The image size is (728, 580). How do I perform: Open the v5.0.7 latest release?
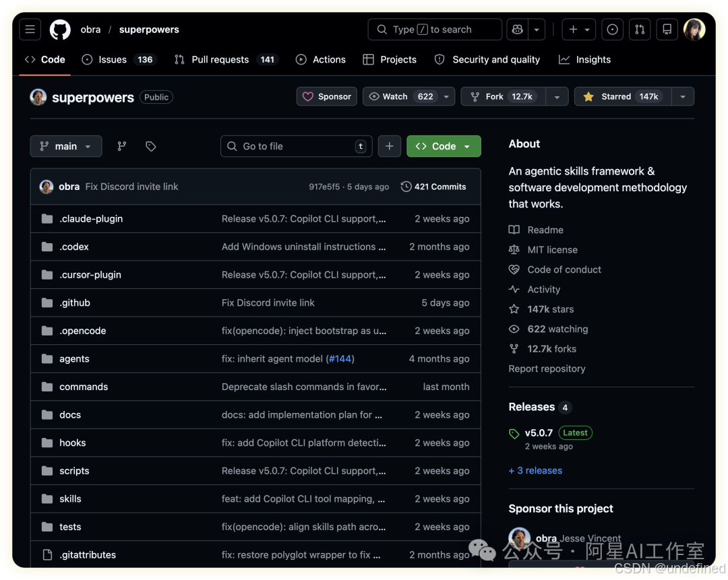point(539,433)
